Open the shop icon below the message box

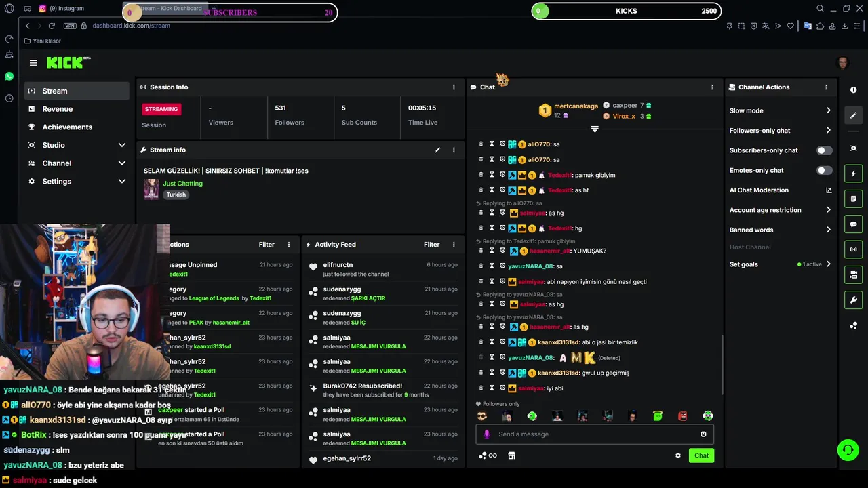[x=511, y=455]
